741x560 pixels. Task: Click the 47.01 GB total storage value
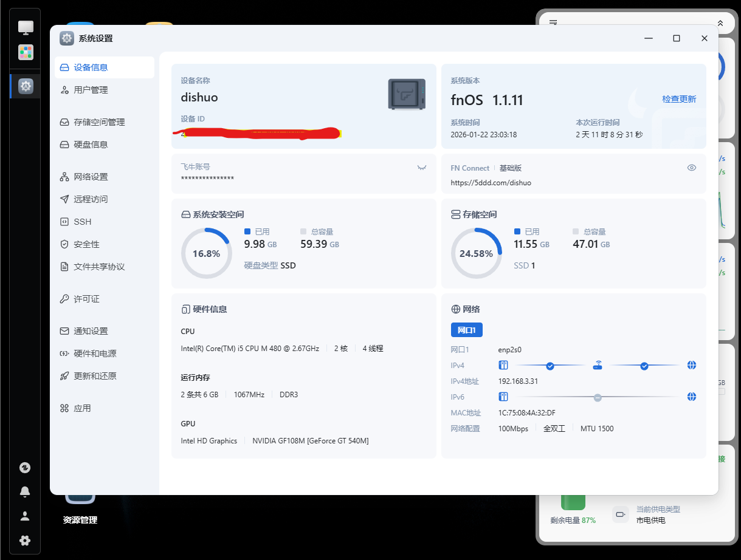click(x=591, y=244)
